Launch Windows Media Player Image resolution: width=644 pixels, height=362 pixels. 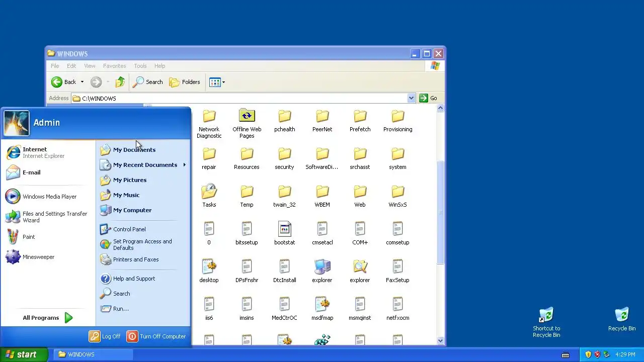click(48, 197)
